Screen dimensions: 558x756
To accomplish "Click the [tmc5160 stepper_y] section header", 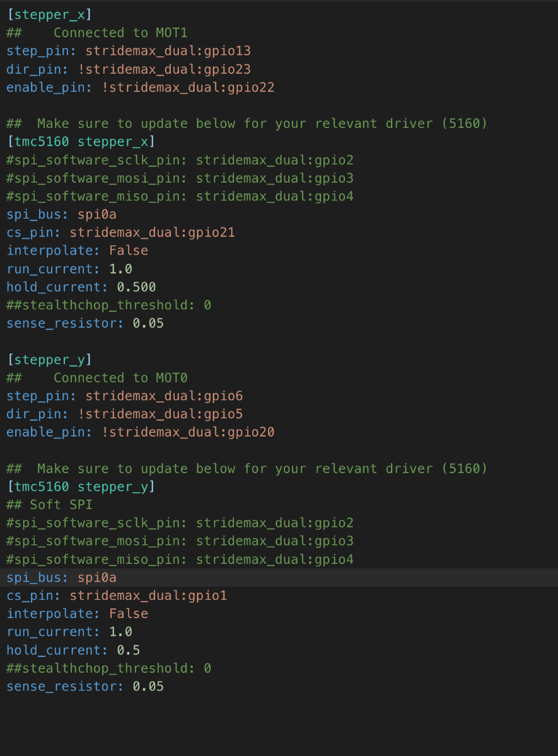I will point(81,487).
